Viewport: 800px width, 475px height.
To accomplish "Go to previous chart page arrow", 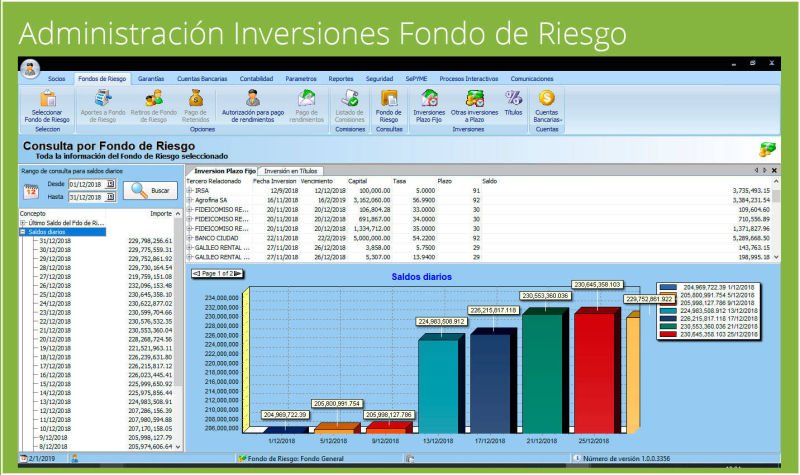I will 197,274.
